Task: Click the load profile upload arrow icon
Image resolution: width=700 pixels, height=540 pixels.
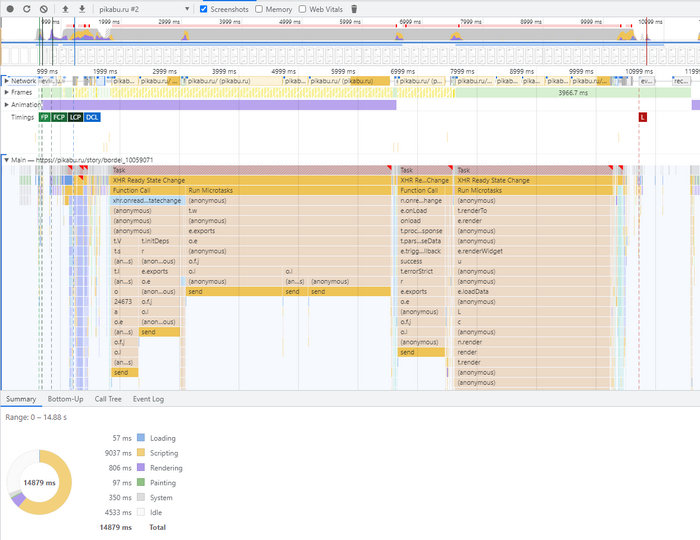Action: 65,9
